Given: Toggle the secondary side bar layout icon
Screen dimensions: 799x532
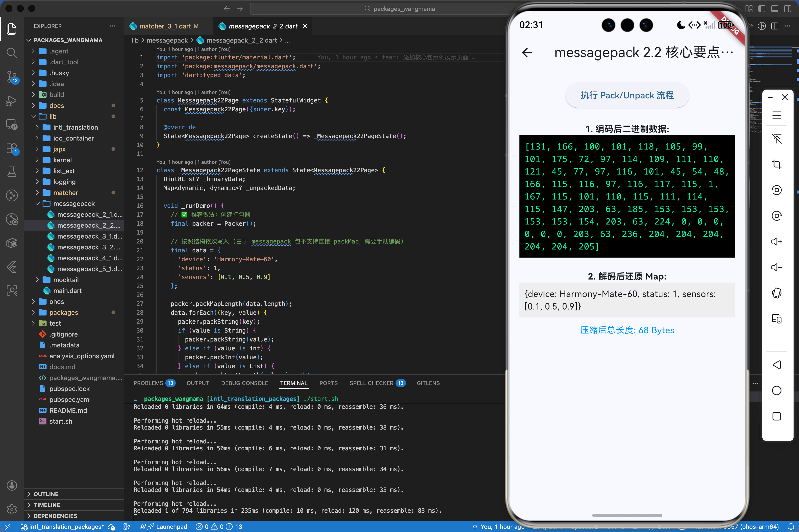Looking at the screenshot, I should 787,8.
